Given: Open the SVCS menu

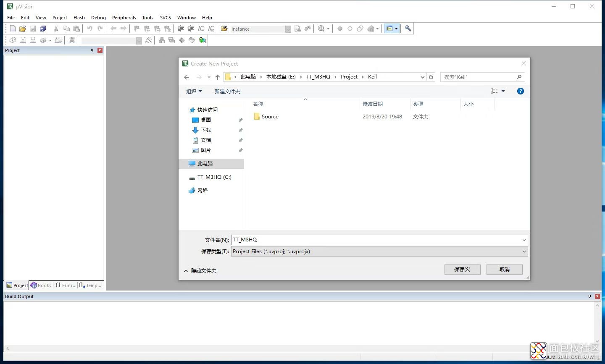Looking at the screenshot, I should pyautogui.click(x=166, y=18).
